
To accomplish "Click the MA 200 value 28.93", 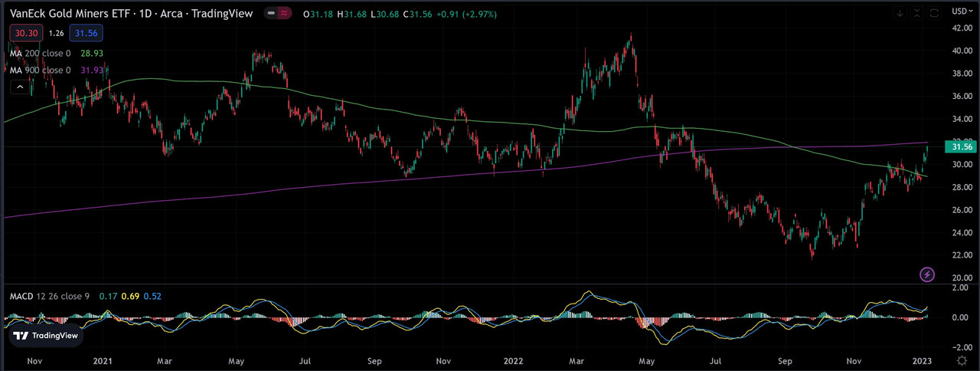I will 91,53.
